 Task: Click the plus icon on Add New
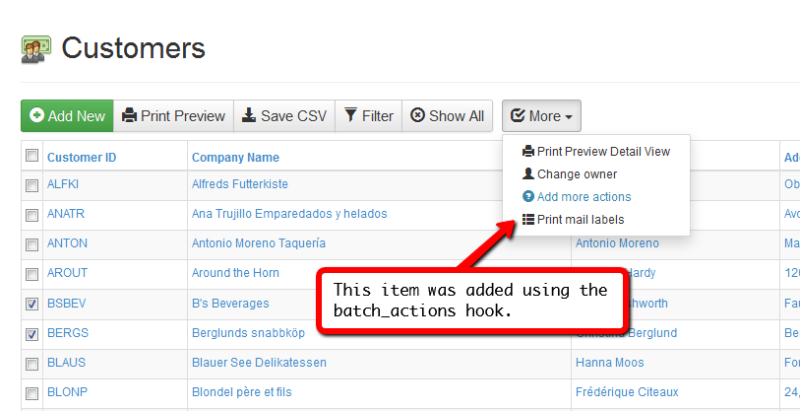(x=37, y=116)
